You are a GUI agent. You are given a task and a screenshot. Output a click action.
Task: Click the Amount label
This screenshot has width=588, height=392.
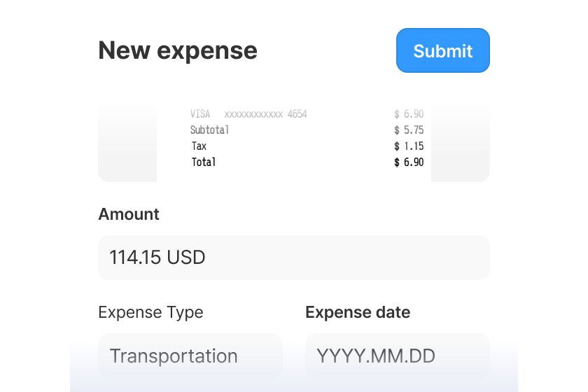(129, 214)
